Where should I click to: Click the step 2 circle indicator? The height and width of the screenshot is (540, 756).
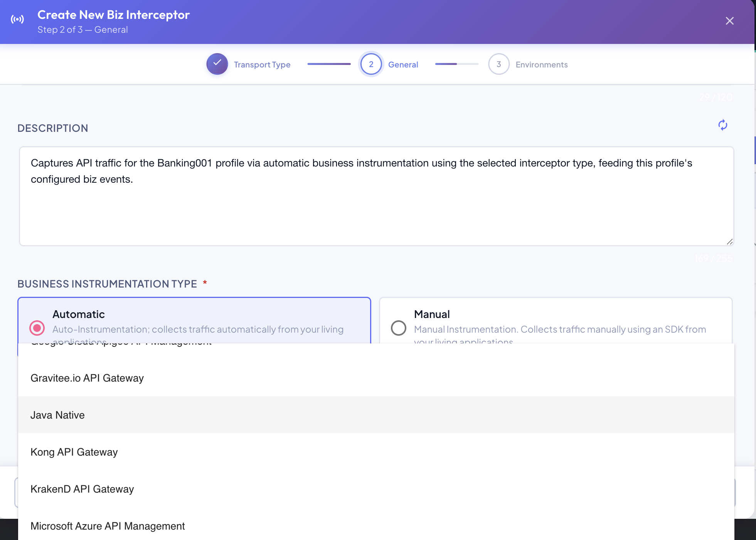[x=371, y=64]
